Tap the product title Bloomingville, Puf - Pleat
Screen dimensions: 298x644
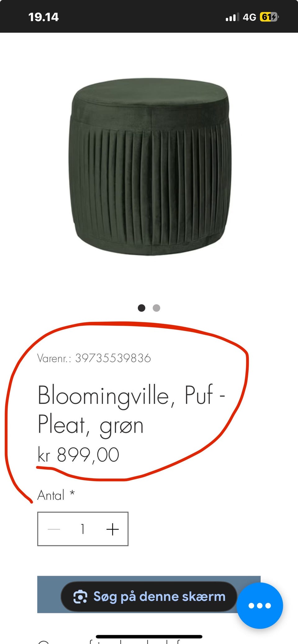[x=131, y=410]
